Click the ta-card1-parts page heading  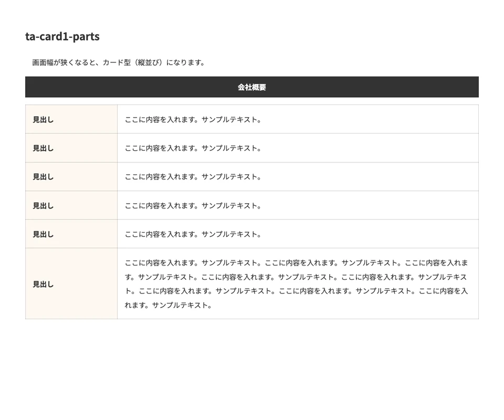click(62, 36)
